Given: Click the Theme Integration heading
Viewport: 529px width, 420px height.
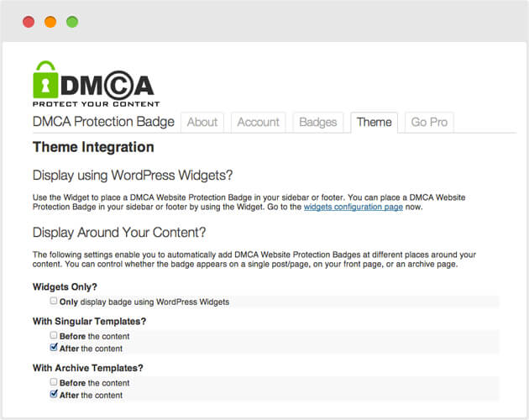Looking at the screenshot, I should [x=93, y=147].
